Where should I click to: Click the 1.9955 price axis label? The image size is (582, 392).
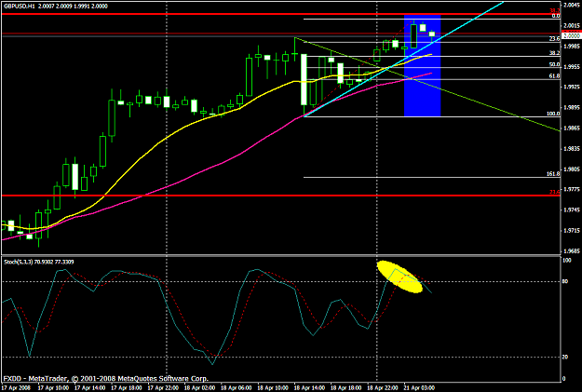coord(572,67)
